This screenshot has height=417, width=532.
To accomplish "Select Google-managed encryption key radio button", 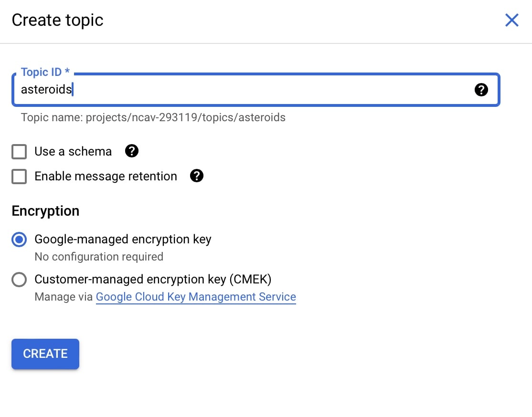I will coord(19,240).
